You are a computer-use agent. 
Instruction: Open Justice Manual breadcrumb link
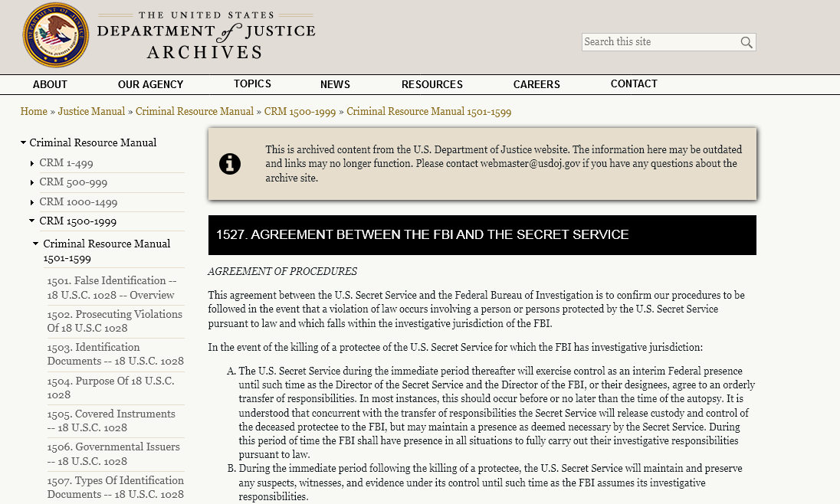[x=91, y=111]
